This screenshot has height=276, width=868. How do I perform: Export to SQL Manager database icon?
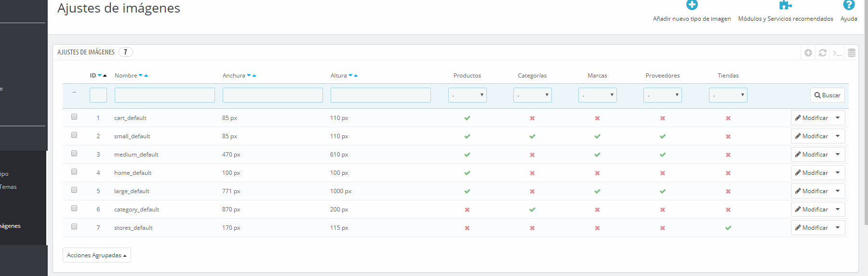(x=852, y=53)
